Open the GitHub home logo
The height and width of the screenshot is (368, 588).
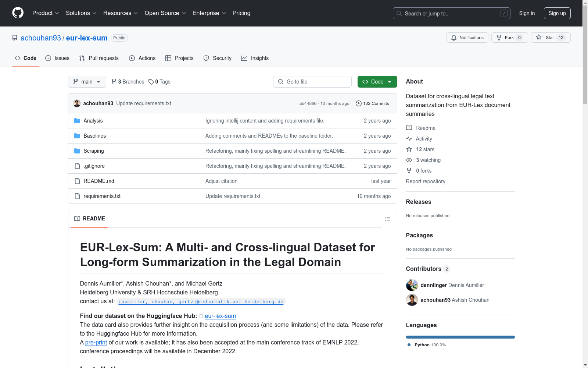click(x=18, y=13)
